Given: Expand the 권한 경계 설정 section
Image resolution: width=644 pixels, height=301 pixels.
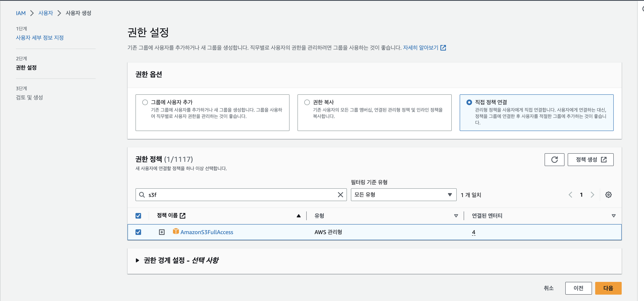Looking at the screenshot, I should 137,260.
